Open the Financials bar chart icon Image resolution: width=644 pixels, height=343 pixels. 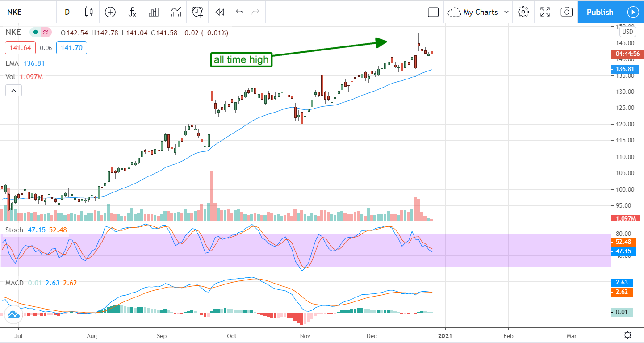pyautogui.click(x=154, y=12)
